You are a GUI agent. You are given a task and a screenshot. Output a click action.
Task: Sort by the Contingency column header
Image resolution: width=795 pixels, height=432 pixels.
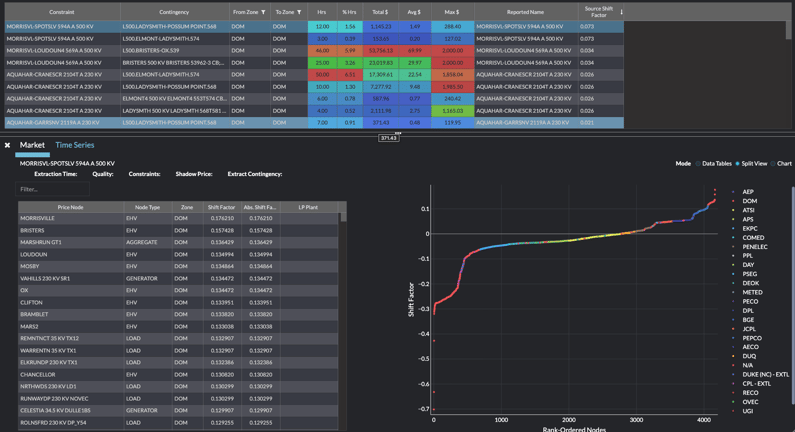[x=174, y=12]
